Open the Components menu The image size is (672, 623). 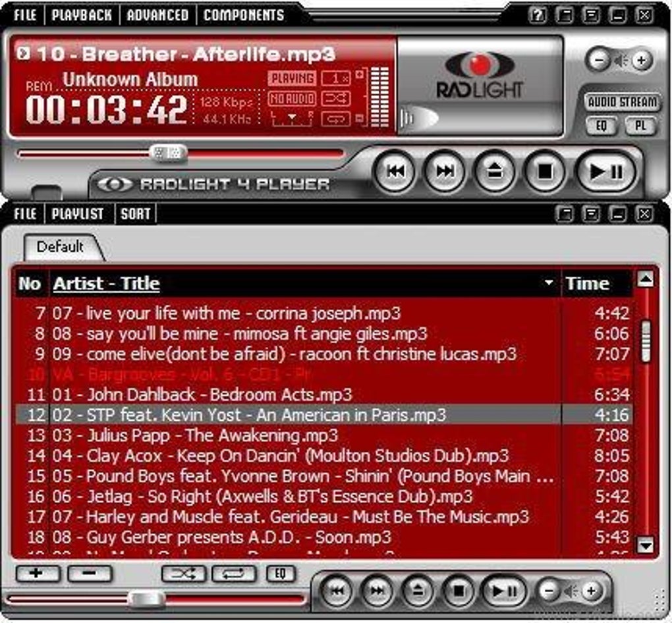[243, 15]
